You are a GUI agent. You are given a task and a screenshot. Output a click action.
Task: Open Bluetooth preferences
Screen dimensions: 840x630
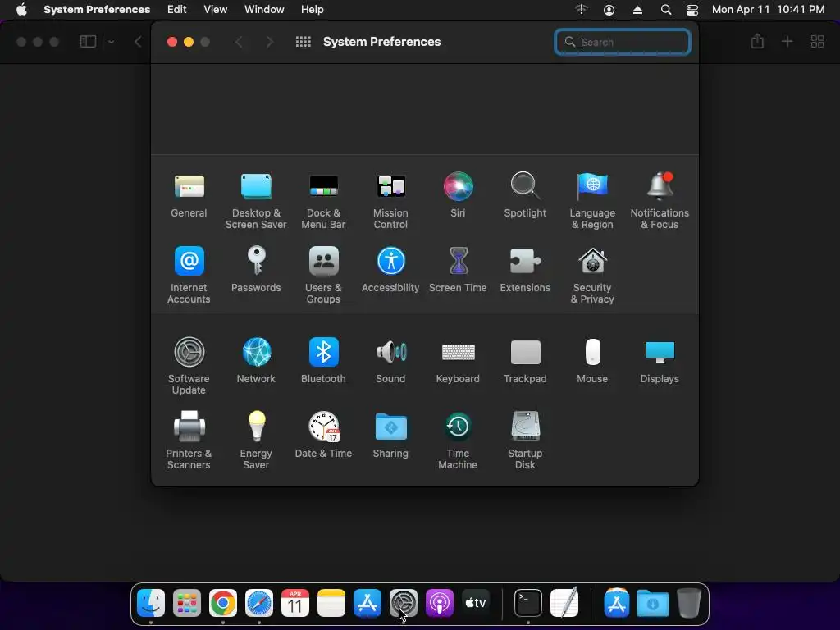point(323,361)
